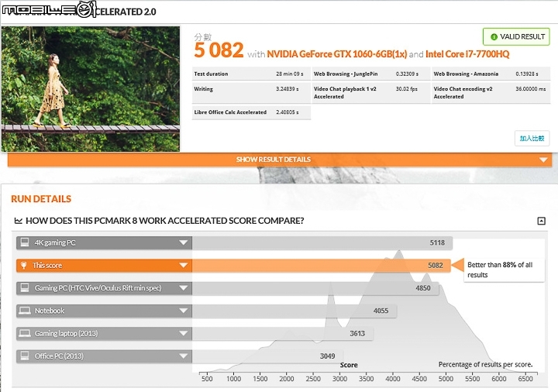Viewport: 558px width, 392px height.
Task: Click the Libre Office Calc Accelerated result row
Action: click(251, 112)
